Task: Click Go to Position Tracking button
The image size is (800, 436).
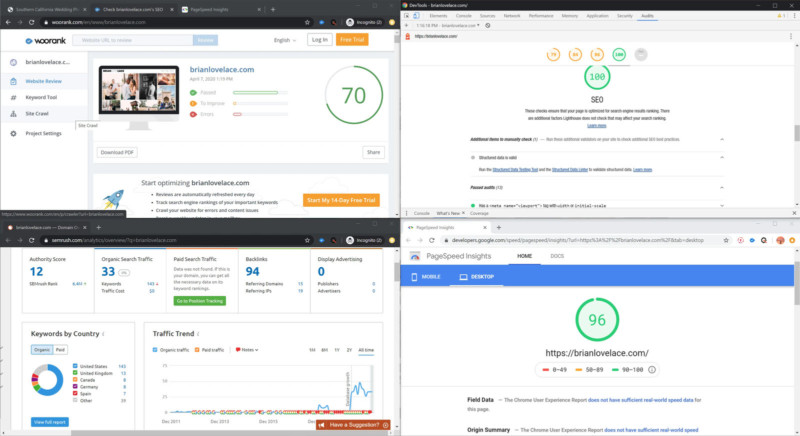Action: point(199,301)
